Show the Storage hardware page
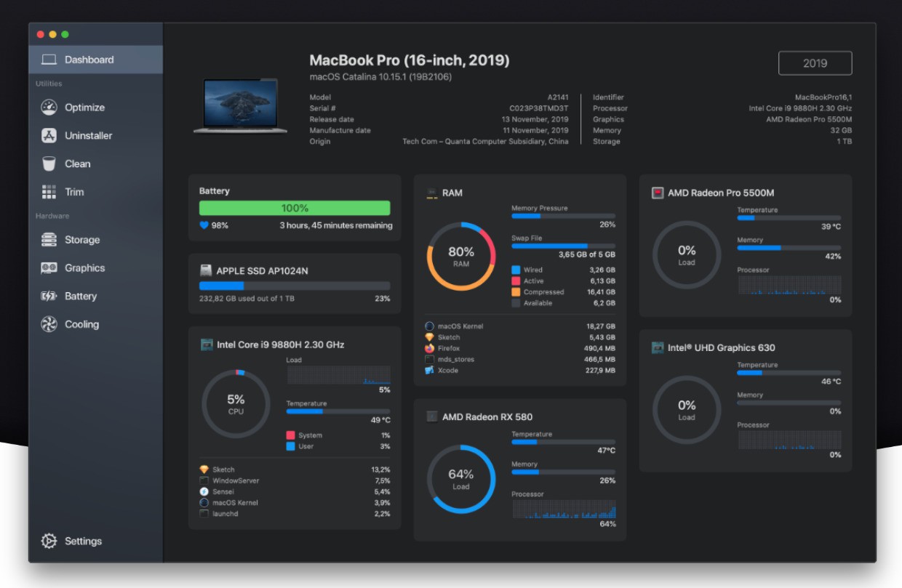 pos(95,240)
